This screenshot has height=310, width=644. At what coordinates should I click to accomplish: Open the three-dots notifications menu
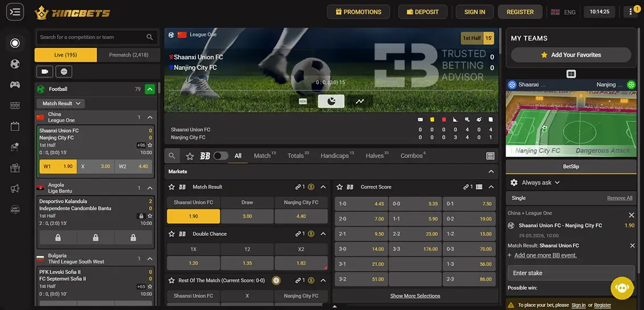[631, 12]
